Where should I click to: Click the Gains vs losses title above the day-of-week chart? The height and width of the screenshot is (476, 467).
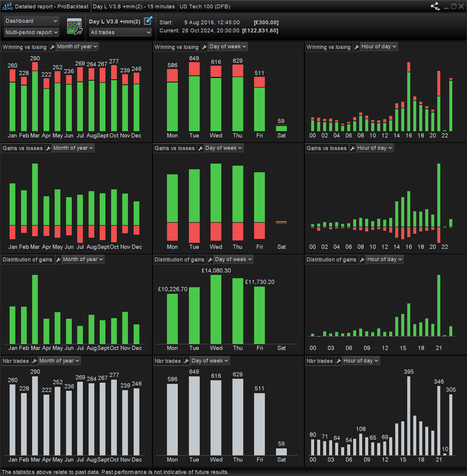(174, 148)
